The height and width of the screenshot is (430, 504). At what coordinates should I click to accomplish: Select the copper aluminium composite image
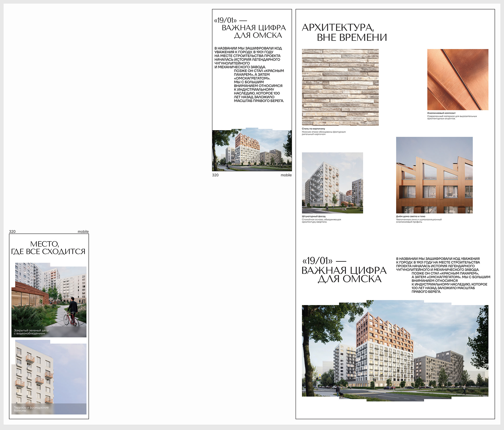click(458, 79)
